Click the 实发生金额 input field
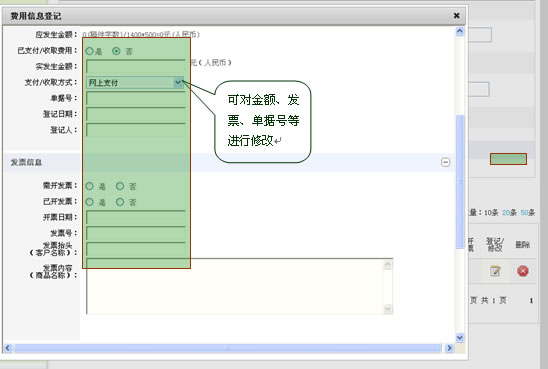This screenshot has height=369, width=548. tap(136, 66)
